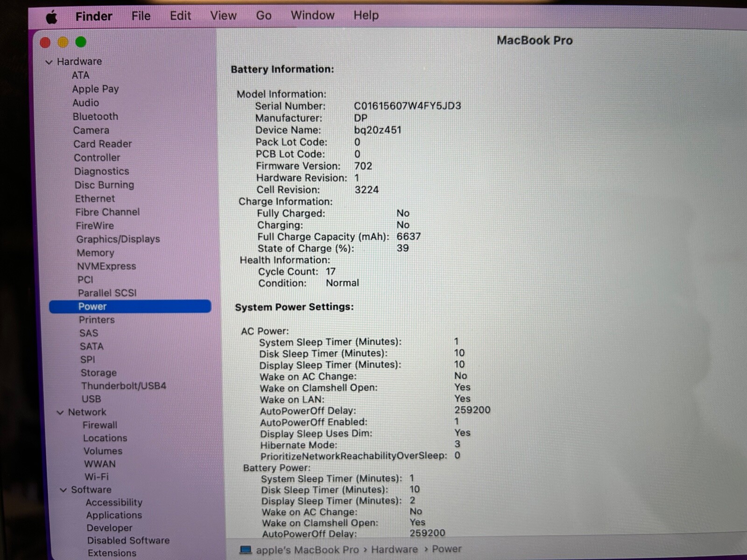
Task: Select Storage in the sidebar
Action: (99, 372)
